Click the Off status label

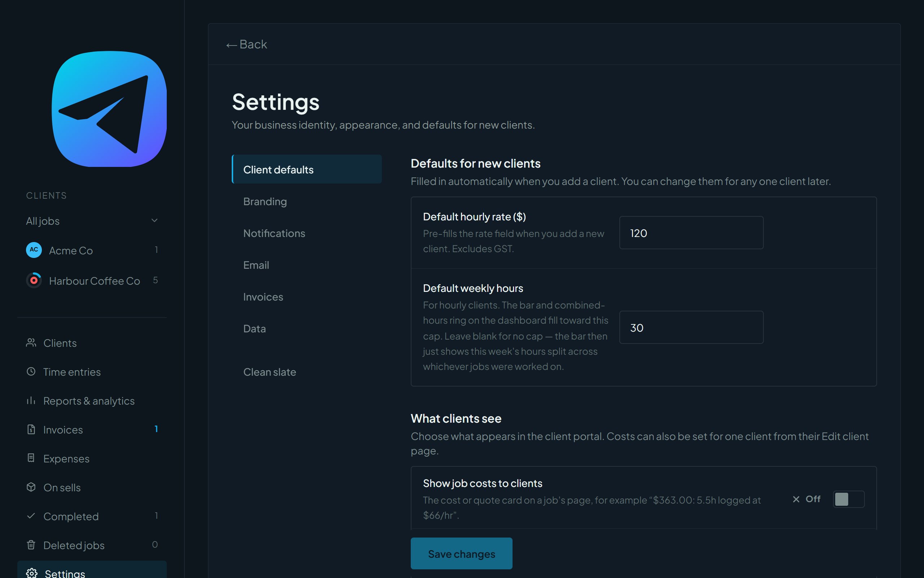coord(813,499)
